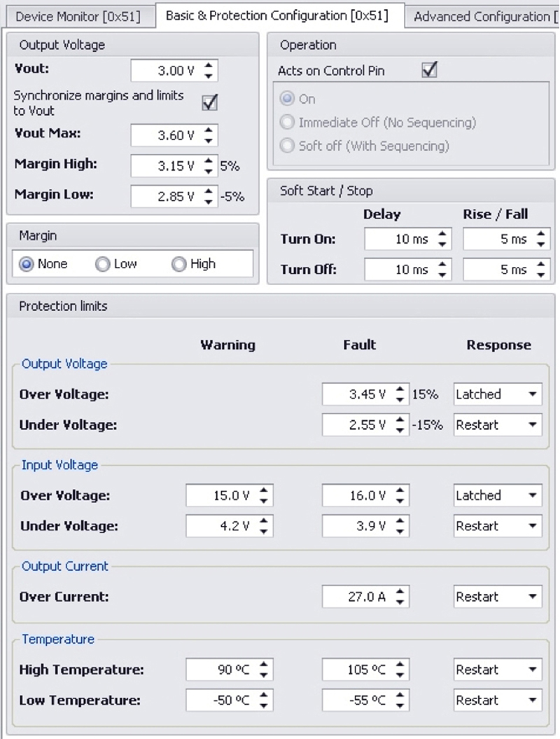Uncheck Acts on Control Pin checkbox

[430, 70]
